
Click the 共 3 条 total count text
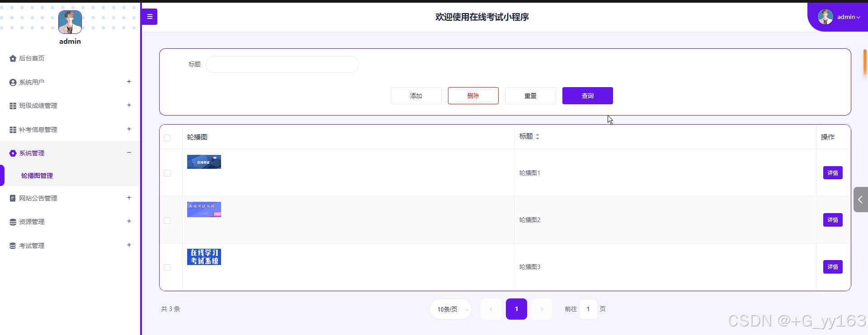click(170, 309)
